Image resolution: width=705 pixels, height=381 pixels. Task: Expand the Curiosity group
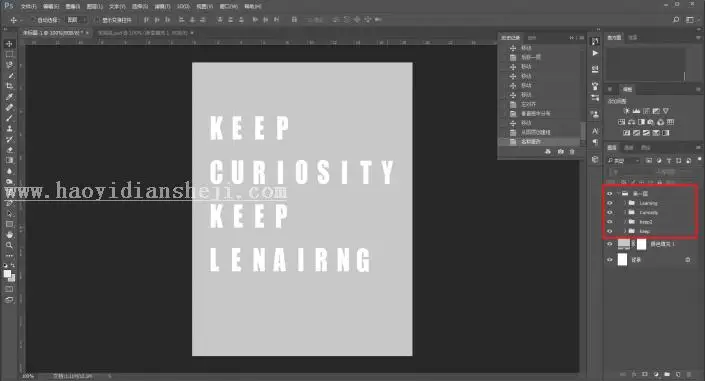click(x=625, y=212)
